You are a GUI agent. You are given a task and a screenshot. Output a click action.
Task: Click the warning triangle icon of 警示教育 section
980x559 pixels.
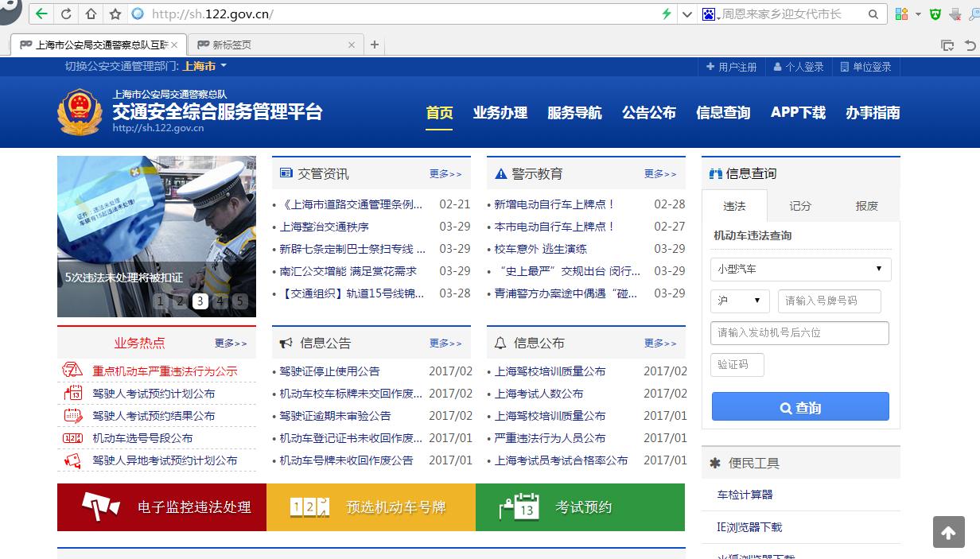point(500,173)
